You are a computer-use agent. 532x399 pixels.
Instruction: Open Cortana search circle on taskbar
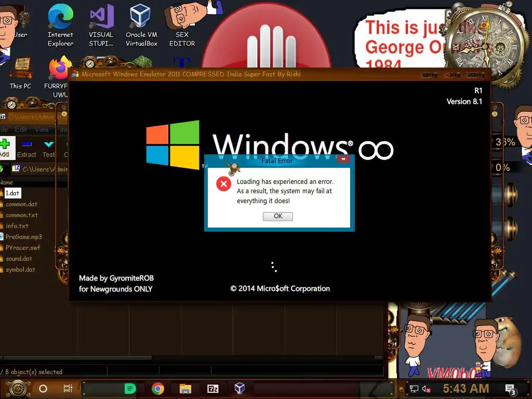[x=43, y=389]
